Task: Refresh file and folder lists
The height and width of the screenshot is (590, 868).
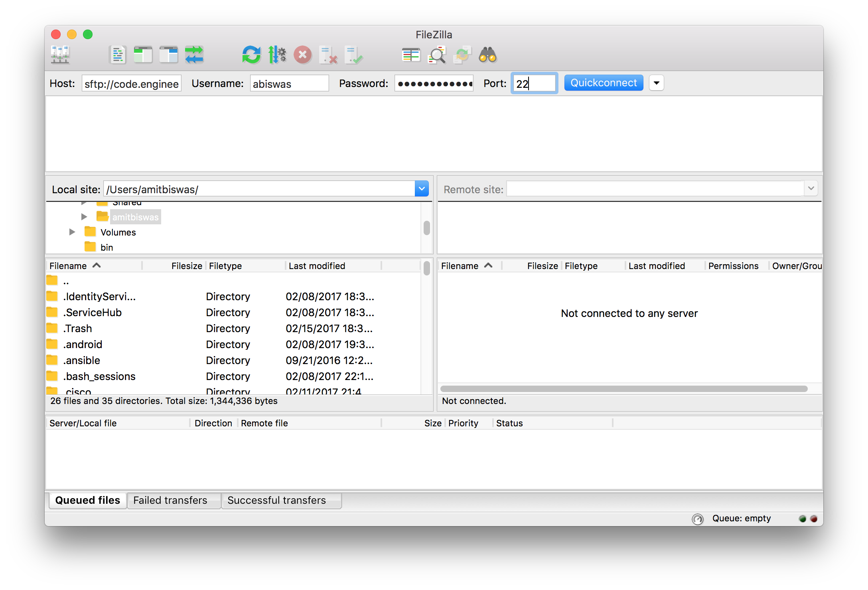Action: tap(251, 55)
